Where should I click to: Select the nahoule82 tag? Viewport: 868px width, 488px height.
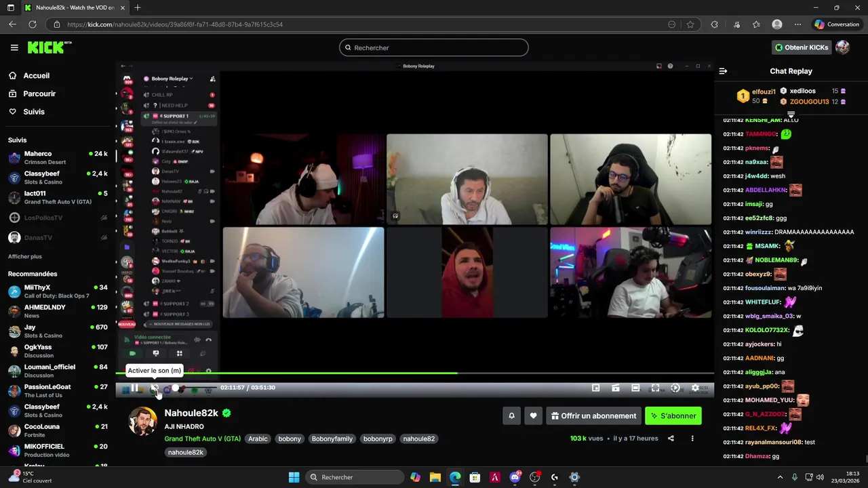coord(419,439)
